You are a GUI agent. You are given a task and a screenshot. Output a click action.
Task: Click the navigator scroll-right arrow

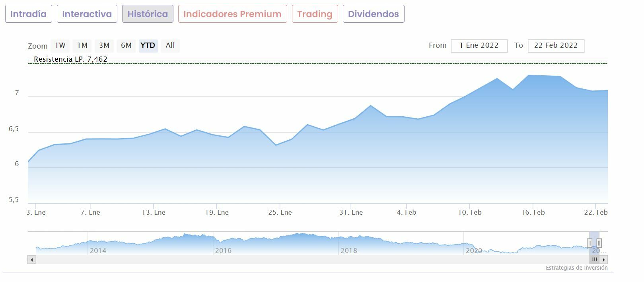click(x=604, y=260)
